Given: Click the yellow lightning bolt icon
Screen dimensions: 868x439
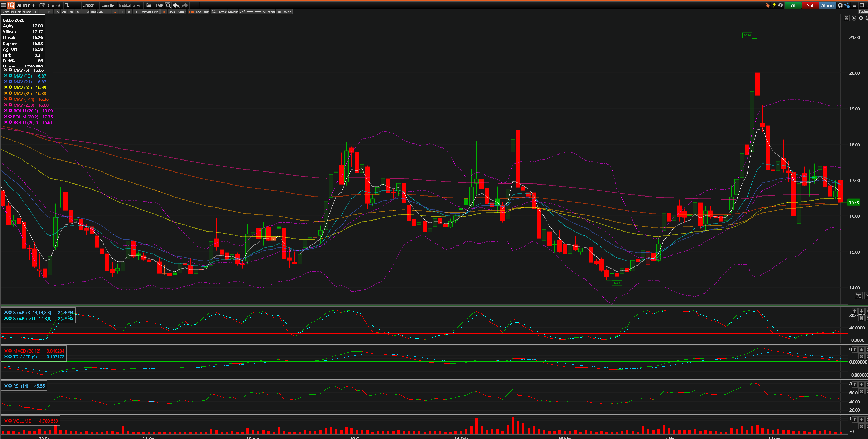Looking at the screenshot, I should coord(774,5).
